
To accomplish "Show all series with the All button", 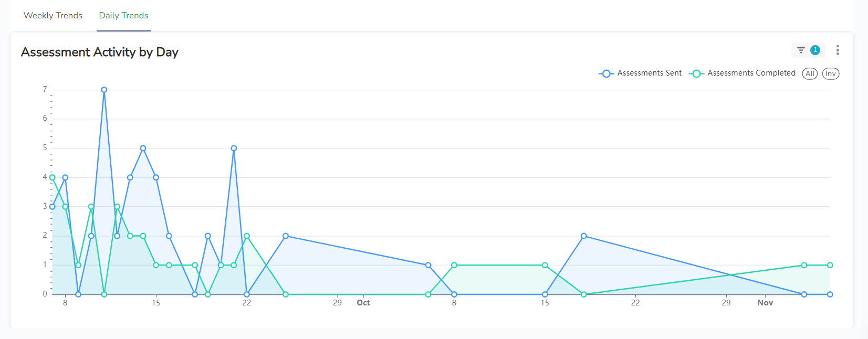I will (810, 73).
